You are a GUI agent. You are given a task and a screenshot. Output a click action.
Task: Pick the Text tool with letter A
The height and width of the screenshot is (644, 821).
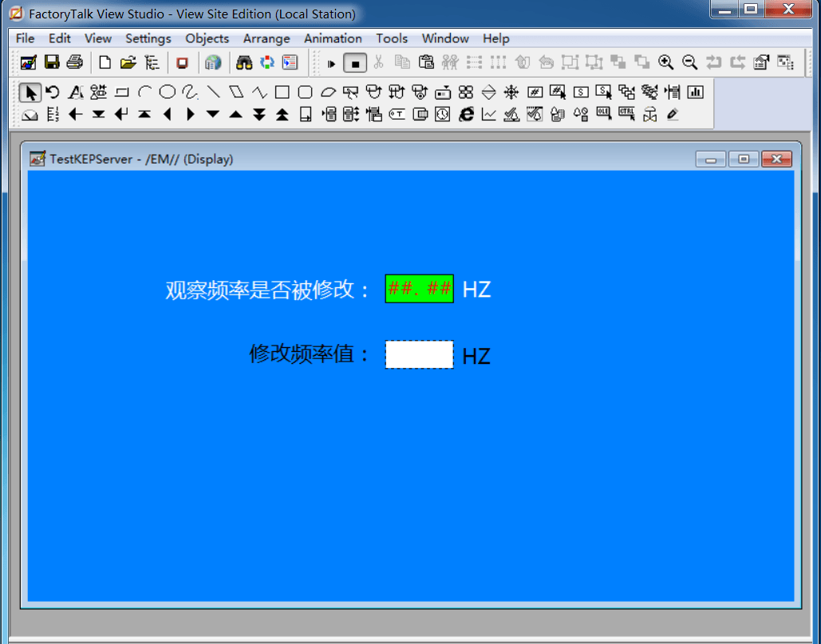76,93
